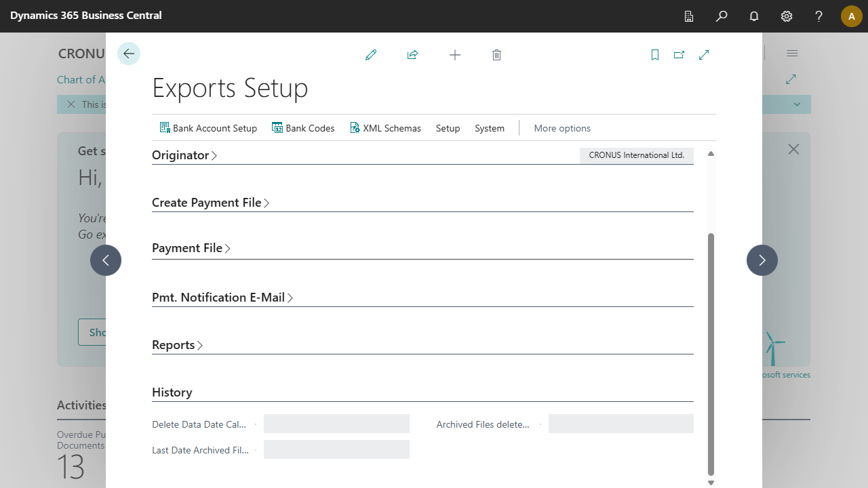
Task: Click the plus icon to add new
Action: pos(455,55)
